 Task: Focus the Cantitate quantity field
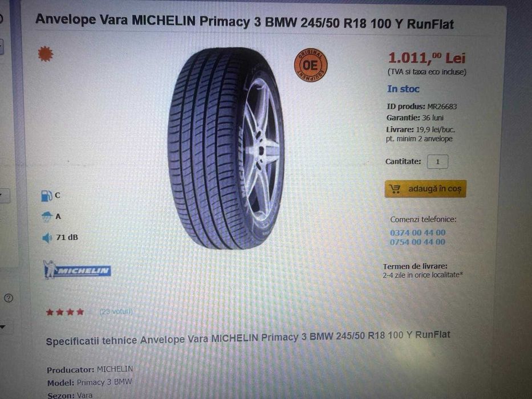(437, 161)
